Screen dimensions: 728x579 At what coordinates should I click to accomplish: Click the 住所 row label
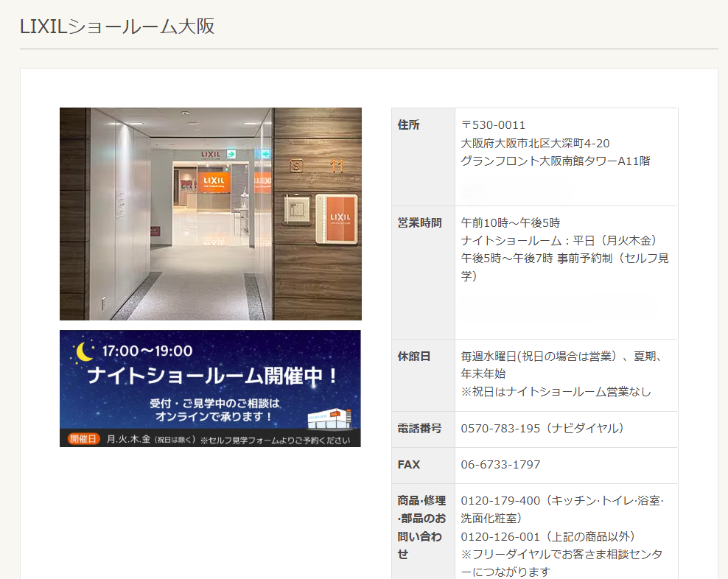click(x=408, y=125)
